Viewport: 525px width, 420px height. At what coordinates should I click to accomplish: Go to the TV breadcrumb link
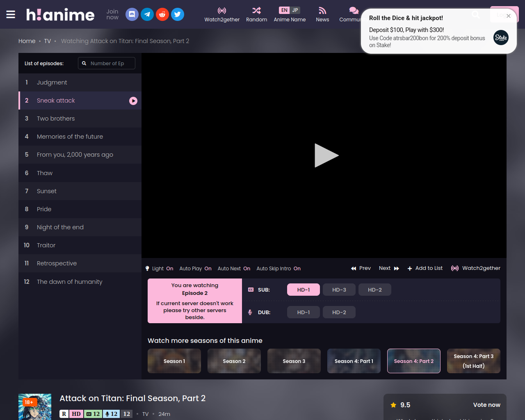tap(48, 41)
